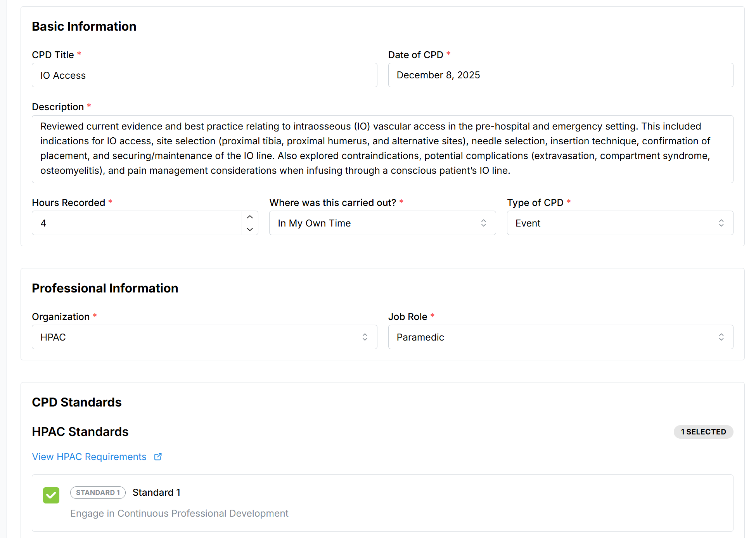756x538 pixels.
Task: Click the chevron icon in Type of CPD
Action: [721, 223]
